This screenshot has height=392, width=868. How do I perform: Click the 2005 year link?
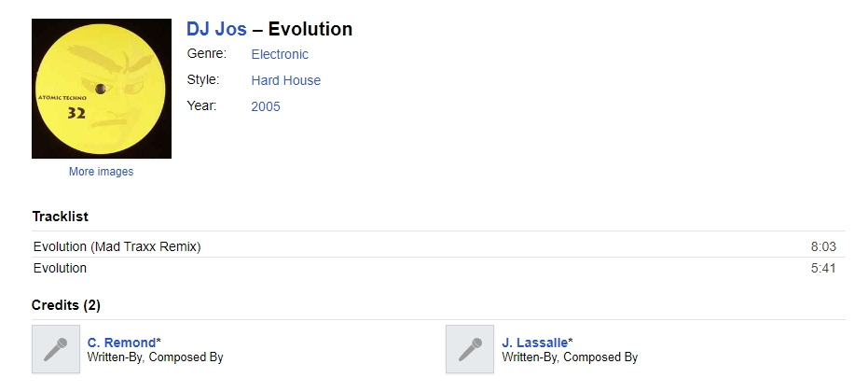coord(266,106)
